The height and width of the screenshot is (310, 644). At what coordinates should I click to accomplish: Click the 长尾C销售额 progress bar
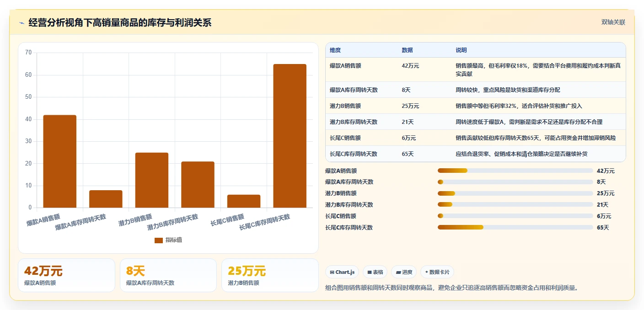coord(515,216)
